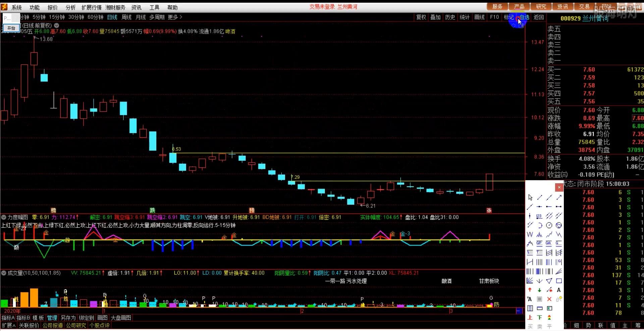
Task: Click the 复权 toolbar button
Action: (x=421, y=17)
